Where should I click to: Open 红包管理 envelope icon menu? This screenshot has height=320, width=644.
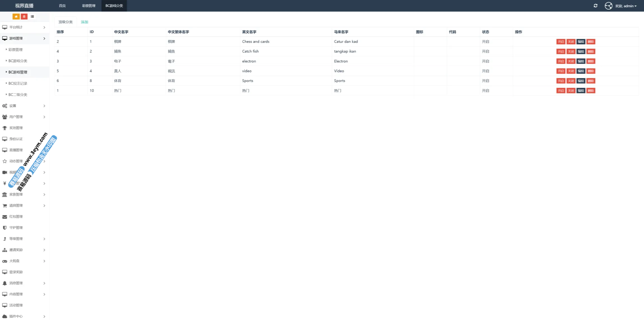pos(5,217)
